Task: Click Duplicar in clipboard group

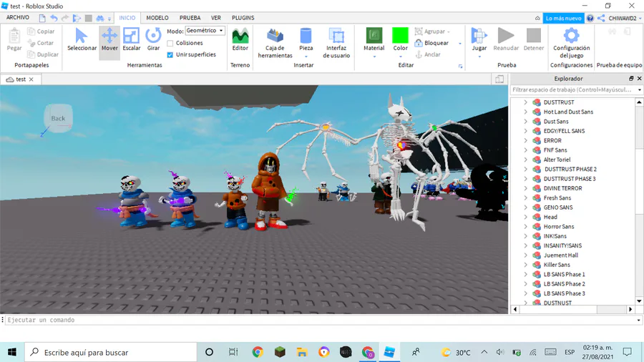Action: (43, 54)
